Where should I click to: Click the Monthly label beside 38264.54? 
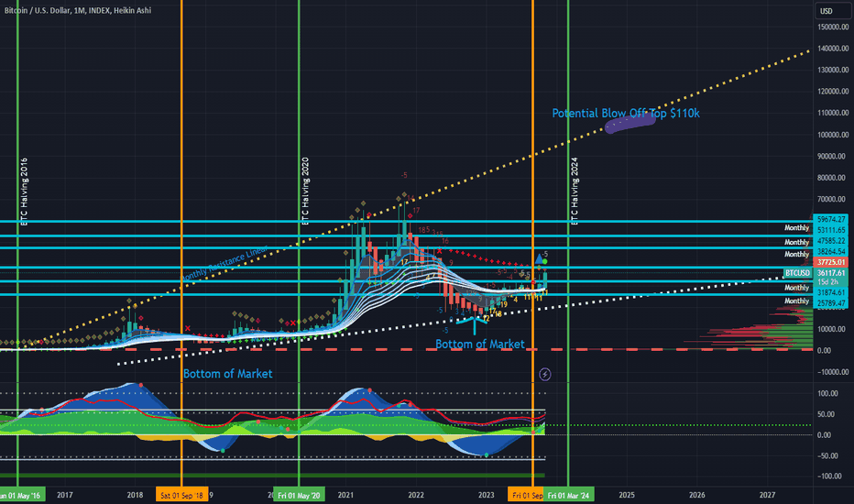coord(797,254)
